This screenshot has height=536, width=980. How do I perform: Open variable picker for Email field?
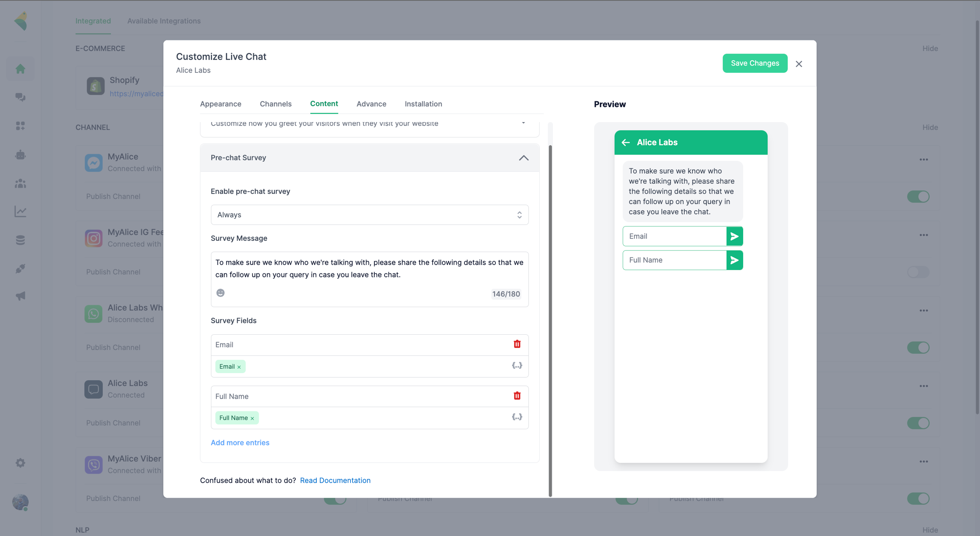pyautogui.click(x=517, y=366)
